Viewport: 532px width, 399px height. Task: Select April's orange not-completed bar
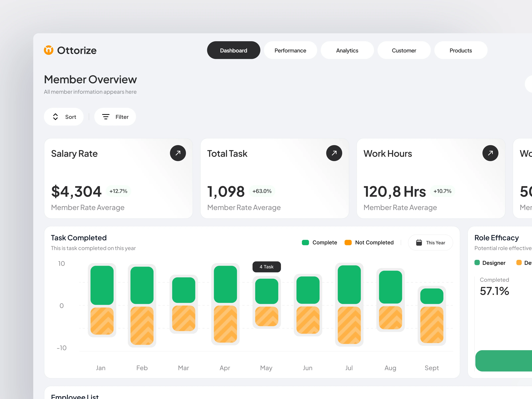225,324
